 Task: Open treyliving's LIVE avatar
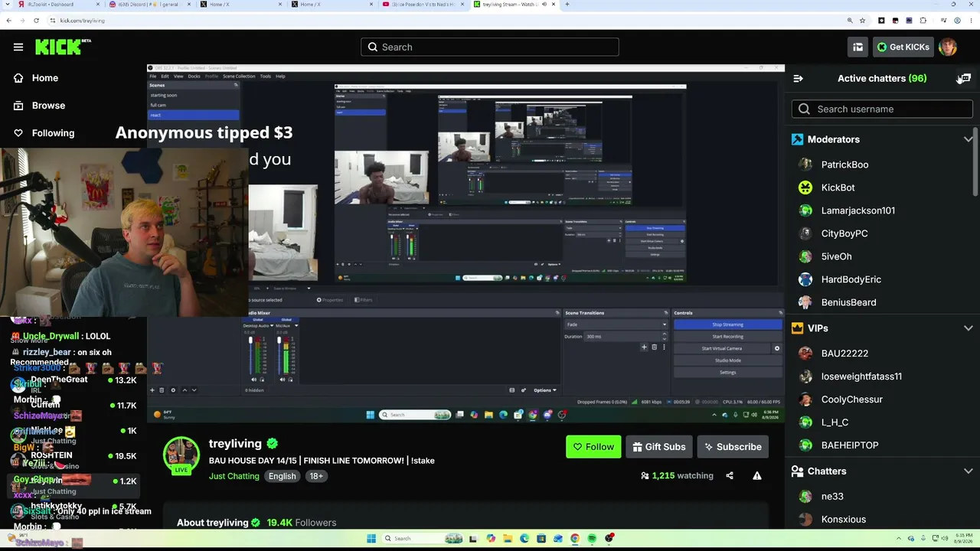point(181,456)
